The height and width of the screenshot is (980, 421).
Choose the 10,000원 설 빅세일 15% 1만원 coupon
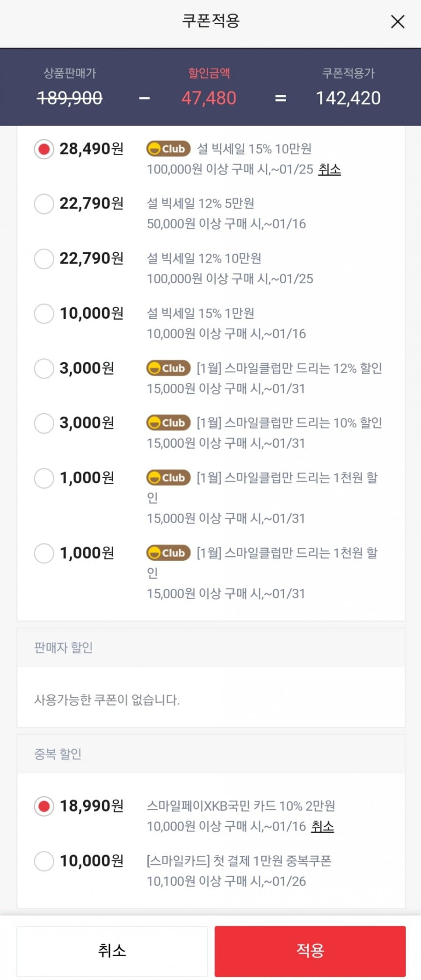[44, 314]
